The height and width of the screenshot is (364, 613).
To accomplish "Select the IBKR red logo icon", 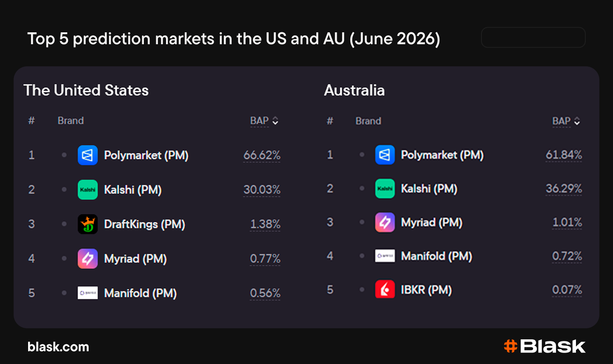I will pos(385,290).
